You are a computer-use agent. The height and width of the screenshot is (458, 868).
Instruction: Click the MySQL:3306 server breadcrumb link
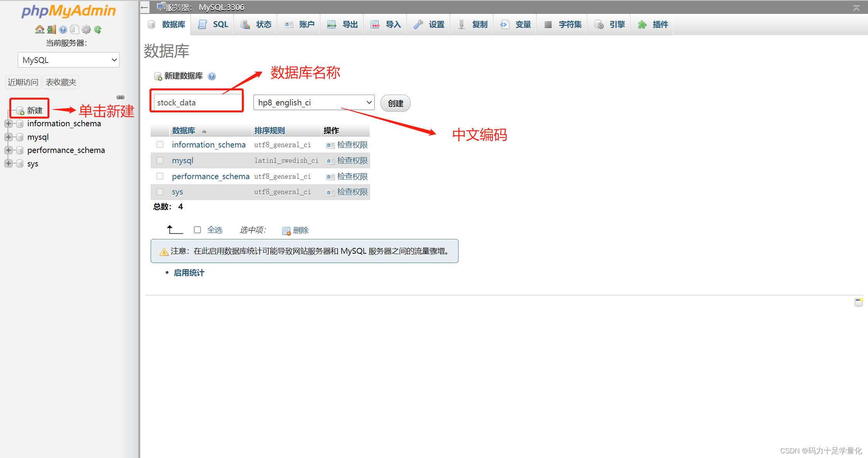[222, 7]
